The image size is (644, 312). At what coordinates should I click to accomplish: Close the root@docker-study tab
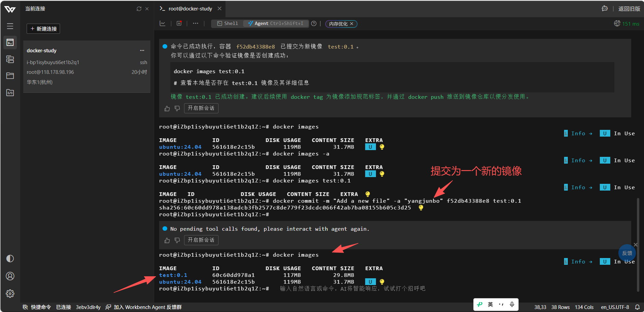[219, 8]
